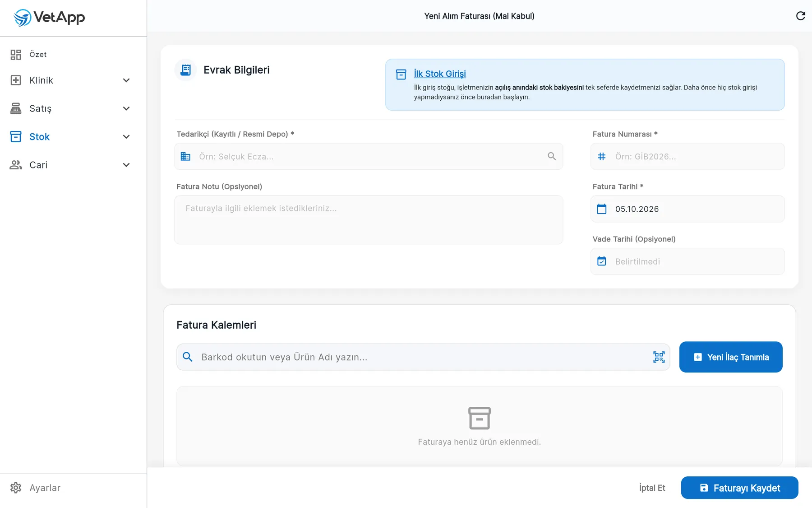Image resolution: width=812 pixels, height=508 pixels.
Task: Click the Cari label in sidebar
Action: [x=38, y=165]
